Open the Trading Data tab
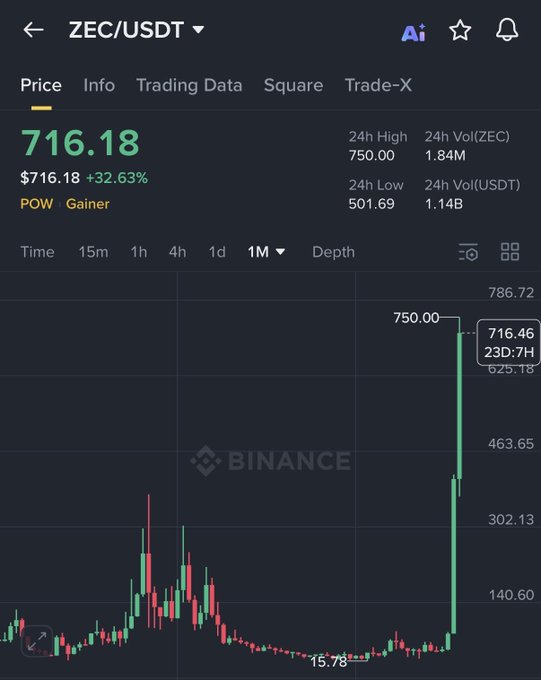This screenshot has height=680, width=541. (189, 85)
